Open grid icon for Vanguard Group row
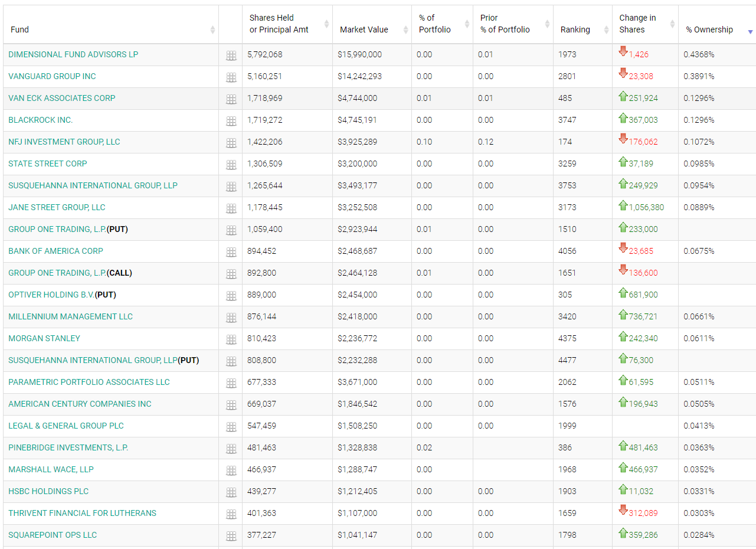The width and height of the screenshot is (756, 549). point(231,77)
